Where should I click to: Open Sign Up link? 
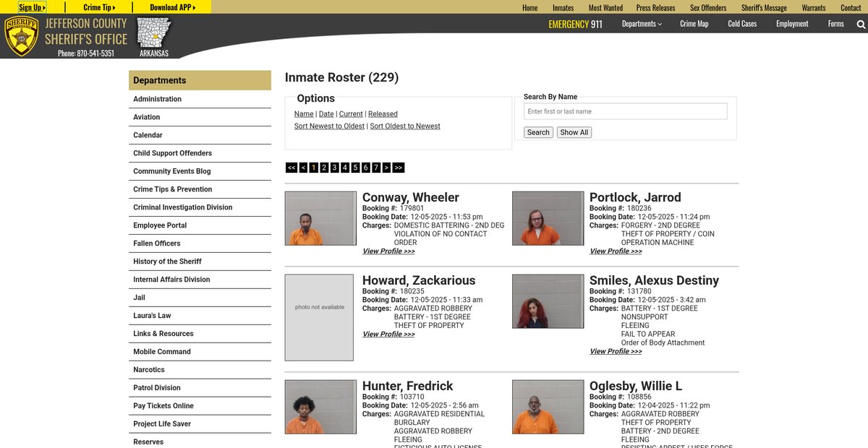(32, 7)
